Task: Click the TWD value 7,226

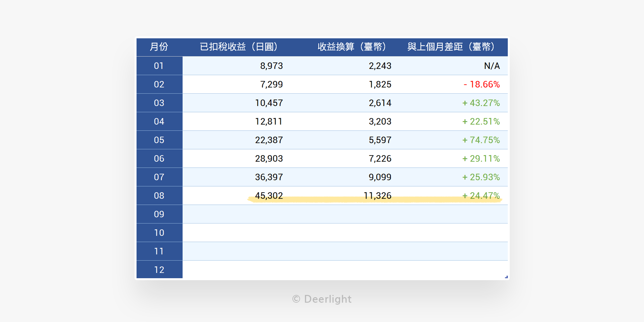Action: coord(380,159)
